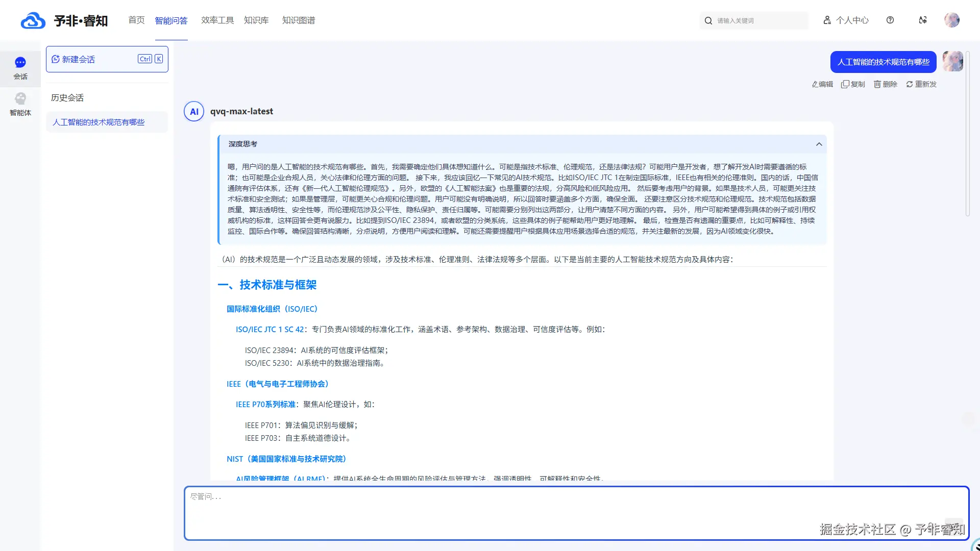980x551 pixels.
Task: Copy the message with 复制
Action: pyautogui.click(x=853, y=84)
